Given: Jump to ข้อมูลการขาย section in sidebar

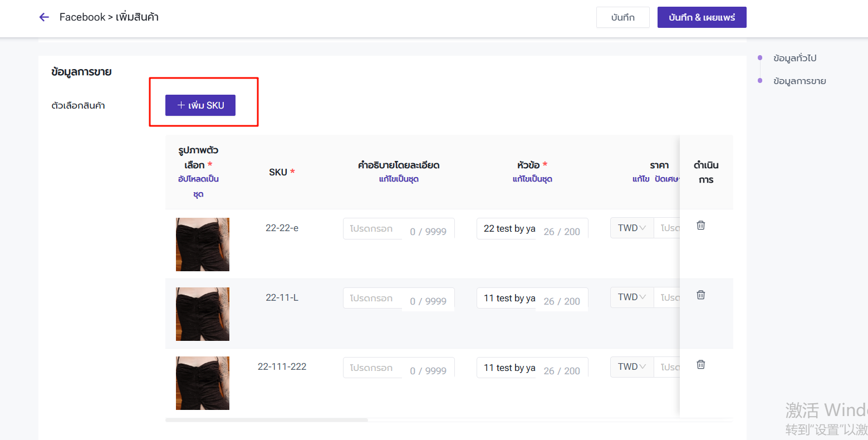Looking at the screenshot, I should [799, 81].
